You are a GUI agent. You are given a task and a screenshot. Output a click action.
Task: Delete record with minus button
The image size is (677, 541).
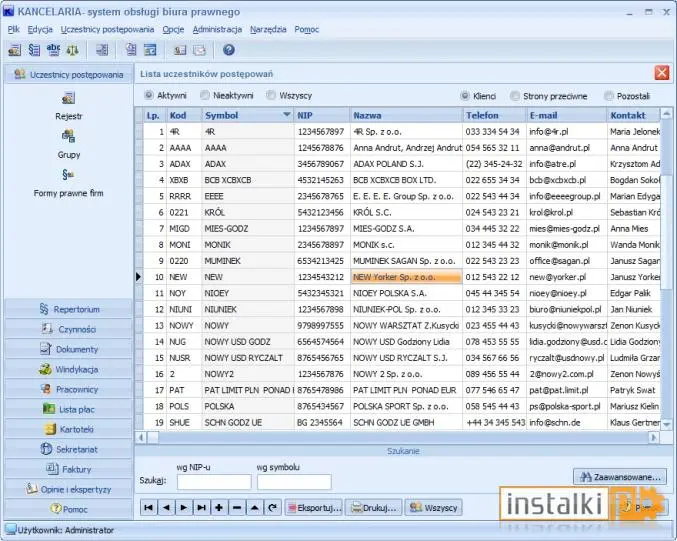237,507
